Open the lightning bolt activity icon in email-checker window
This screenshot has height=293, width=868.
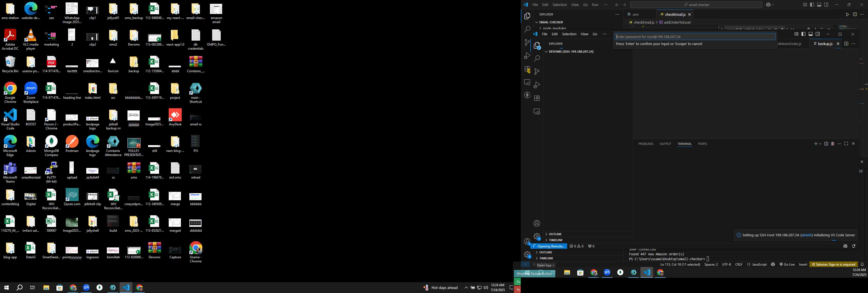click(527, 95)
